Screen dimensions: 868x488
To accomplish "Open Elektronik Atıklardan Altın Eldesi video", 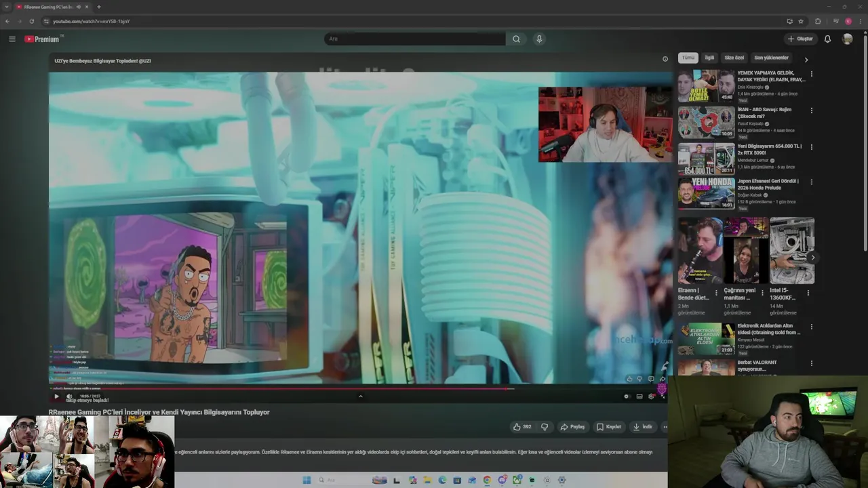I will click(706, 339).
